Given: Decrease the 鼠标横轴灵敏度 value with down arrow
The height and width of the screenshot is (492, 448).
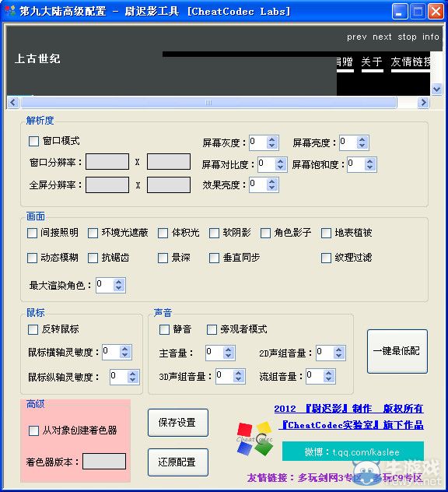Looking at the screenshot, I should pos(125,355).
